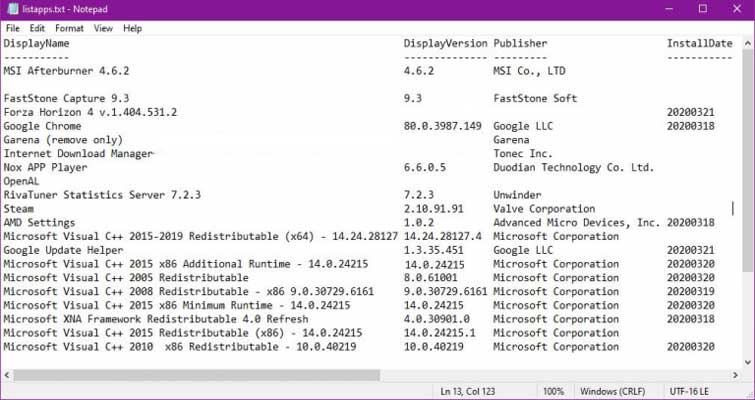
Task: Click 'Valve Corporation' publisher text
Action: tap(544, 209)
